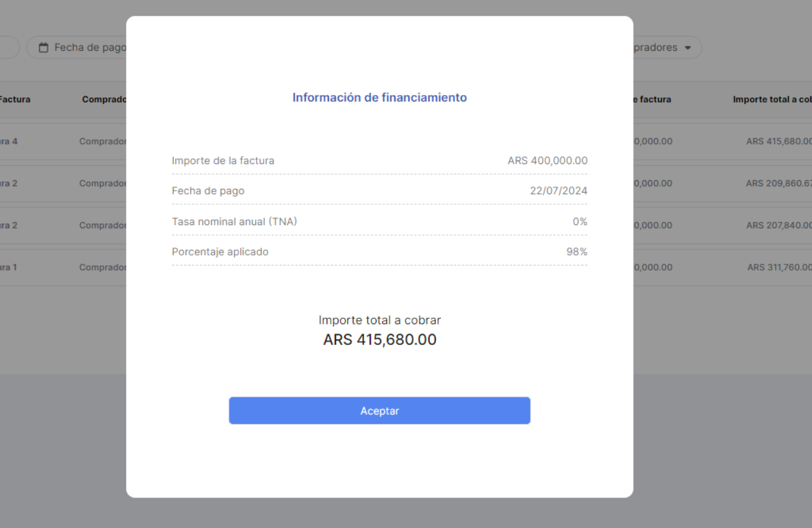The height and width of the screenshot is (528, 812).
Task: Click the Aceptar button
Action: click(379, 411)
